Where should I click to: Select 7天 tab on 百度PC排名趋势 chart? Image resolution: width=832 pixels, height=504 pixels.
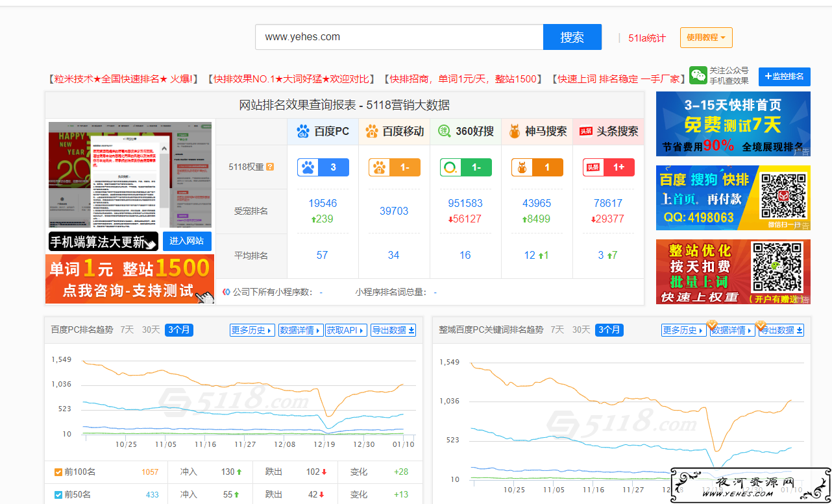[x=127, y=330]
